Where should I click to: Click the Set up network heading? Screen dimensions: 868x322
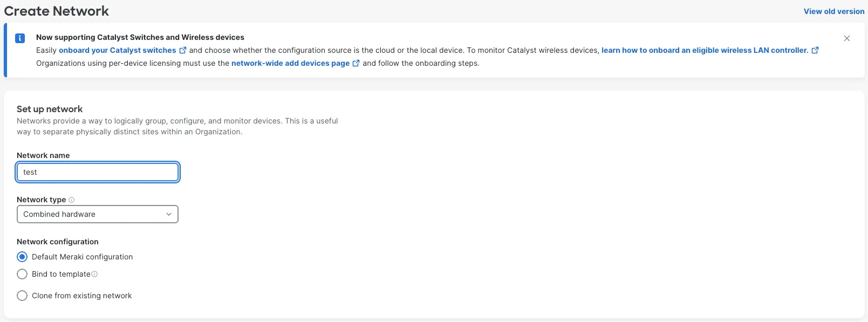click(x=50, y=109)
